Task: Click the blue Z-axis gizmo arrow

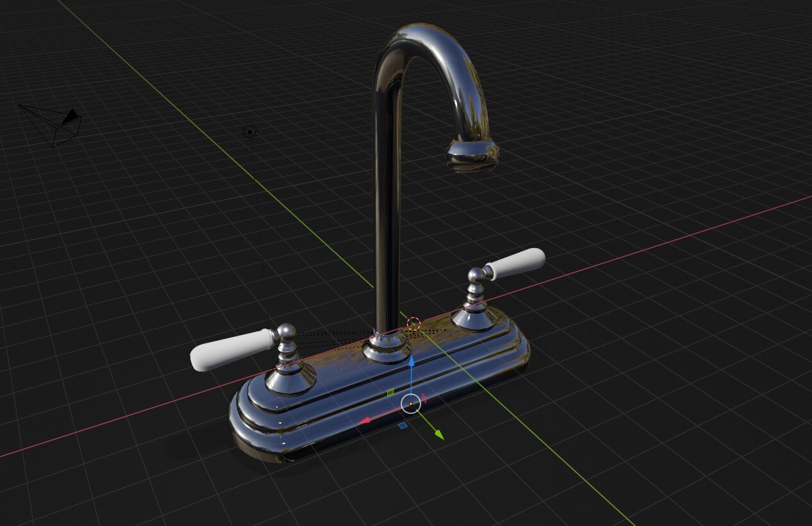Action: (x=411, y=362)
